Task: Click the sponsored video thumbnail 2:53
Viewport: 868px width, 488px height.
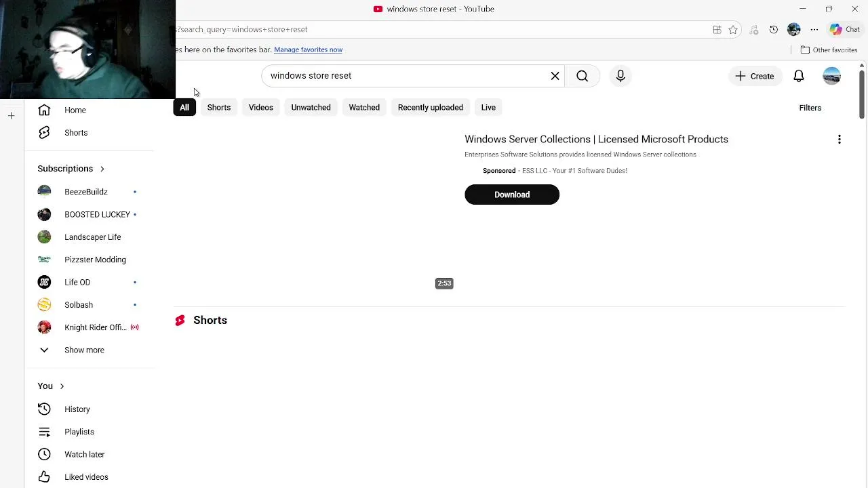Action: tap(315, 213)
